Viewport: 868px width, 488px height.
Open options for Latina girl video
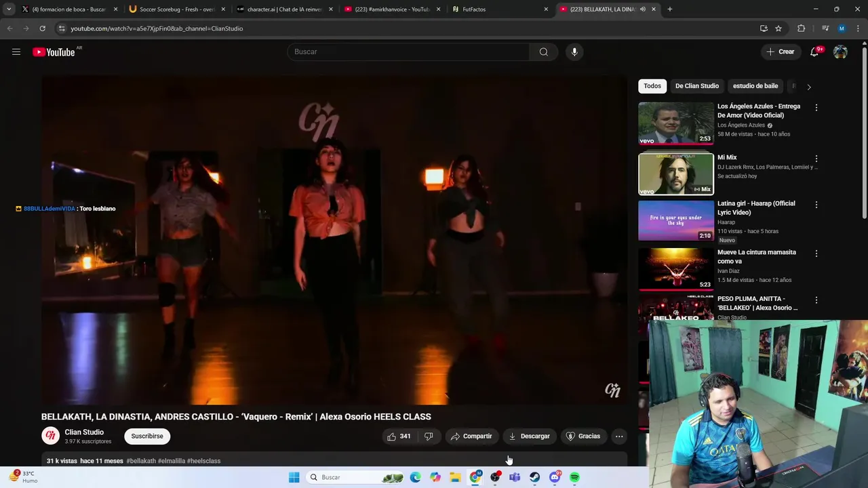tap(816, 205)
